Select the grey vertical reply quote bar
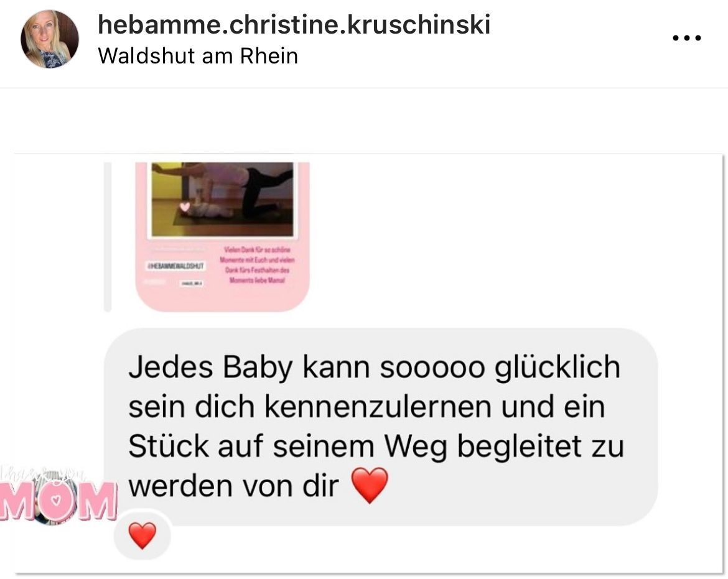 click(107, 236)
